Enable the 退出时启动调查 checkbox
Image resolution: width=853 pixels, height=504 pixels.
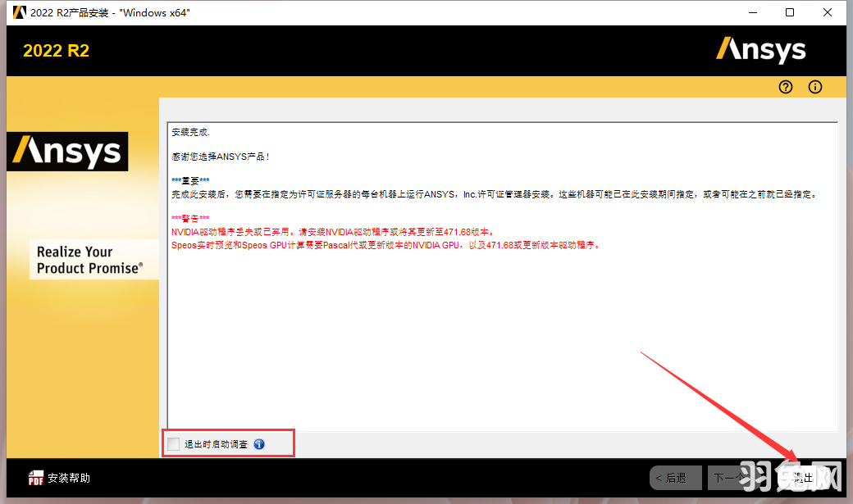click(x=173, y=444)
